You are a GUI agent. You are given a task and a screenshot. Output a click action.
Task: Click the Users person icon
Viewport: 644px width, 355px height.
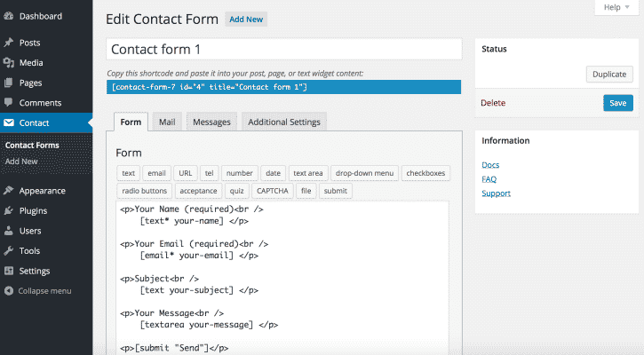coord(8,231)
